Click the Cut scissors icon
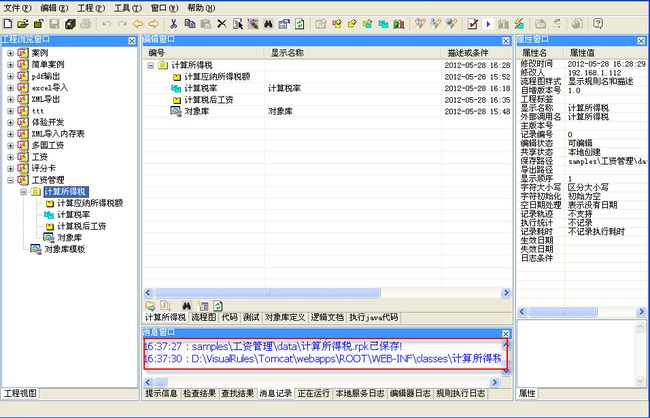 (x=174, y=24)
